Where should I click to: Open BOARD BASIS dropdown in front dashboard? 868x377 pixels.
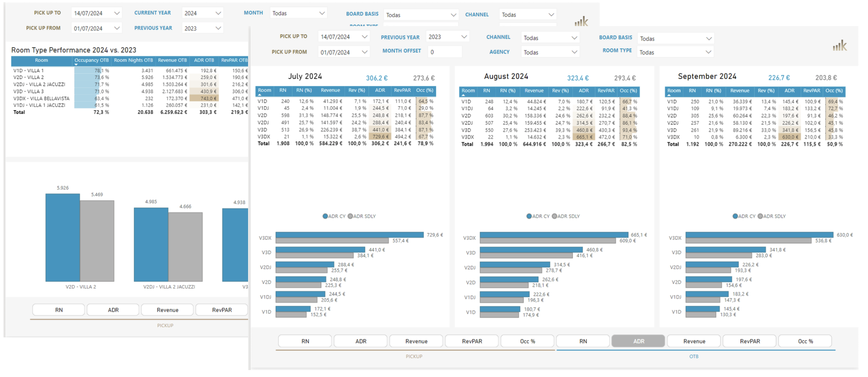(x=675, y=38)
